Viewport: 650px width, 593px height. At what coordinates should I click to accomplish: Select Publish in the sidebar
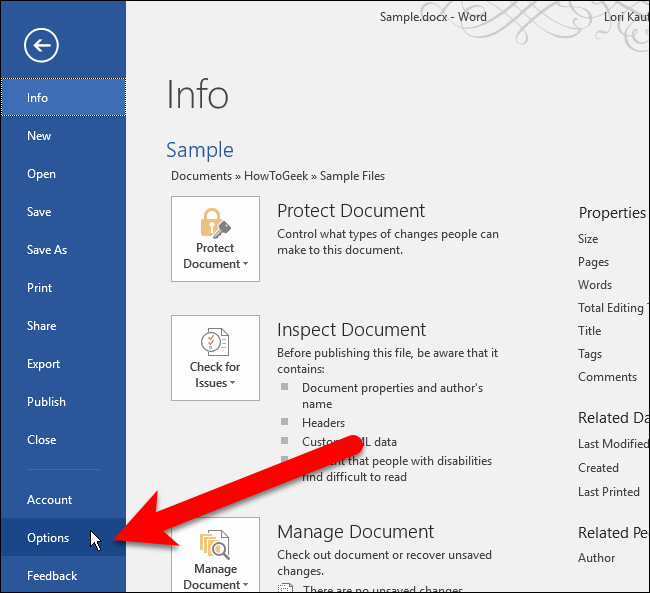[63, 402]
